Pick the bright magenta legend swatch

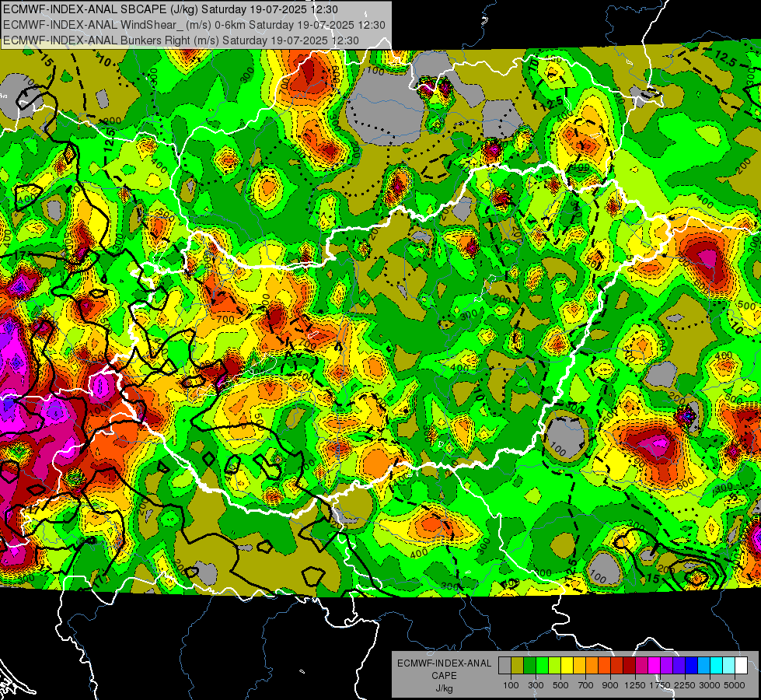pyautogui.click(x=655, y=666)
